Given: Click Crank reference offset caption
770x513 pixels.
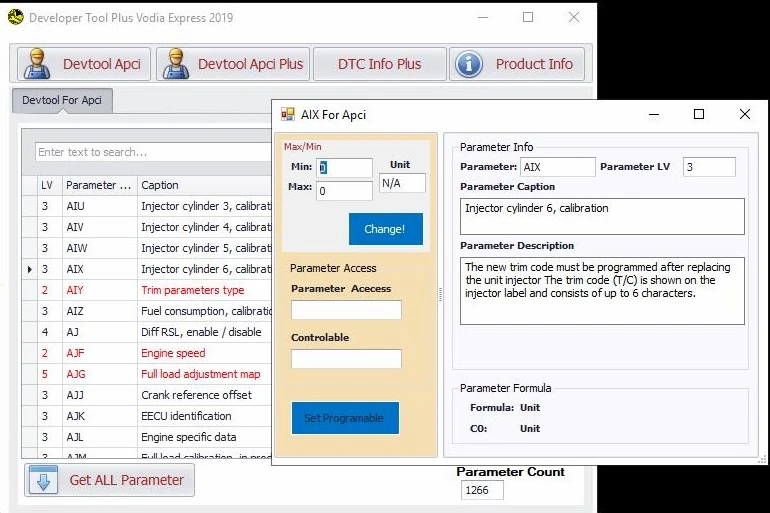Looking at the screenshot, I should [x=196, y=395].
